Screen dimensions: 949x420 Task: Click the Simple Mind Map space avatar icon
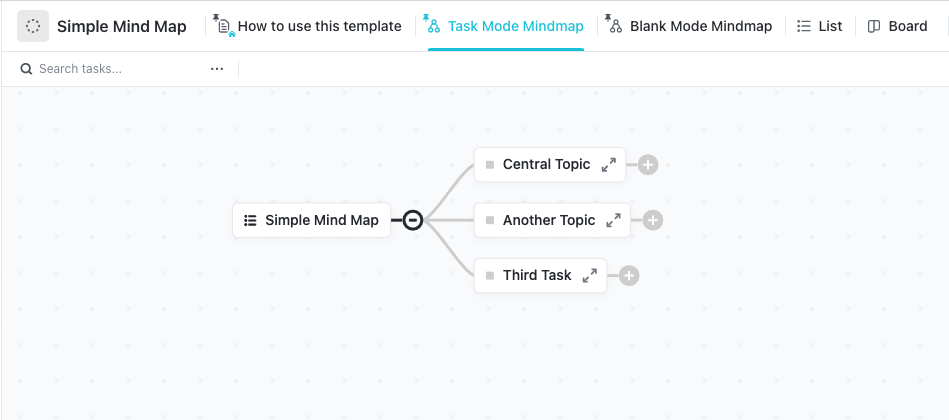[x=33, y=27]
